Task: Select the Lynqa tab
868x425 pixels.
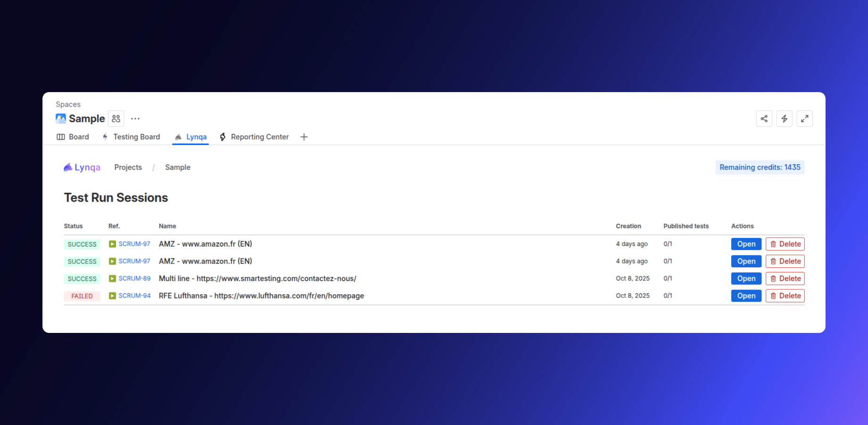Action: point(196,137)
